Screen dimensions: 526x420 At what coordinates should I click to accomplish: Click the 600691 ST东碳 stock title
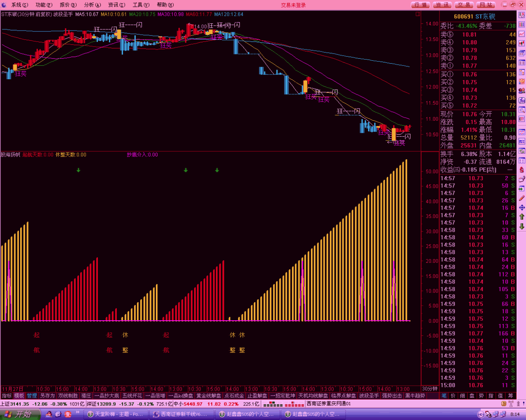pyautogui.click(x=474, y=16)
